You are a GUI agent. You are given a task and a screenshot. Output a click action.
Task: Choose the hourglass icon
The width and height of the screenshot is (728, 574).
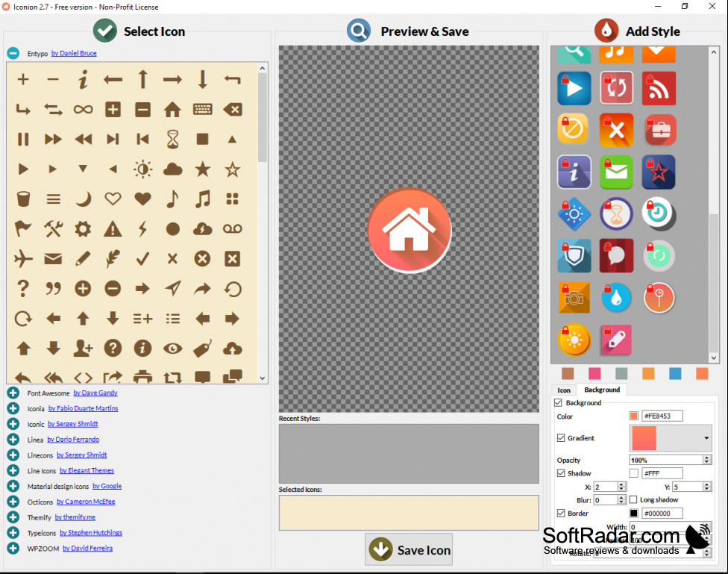(173, 139)
